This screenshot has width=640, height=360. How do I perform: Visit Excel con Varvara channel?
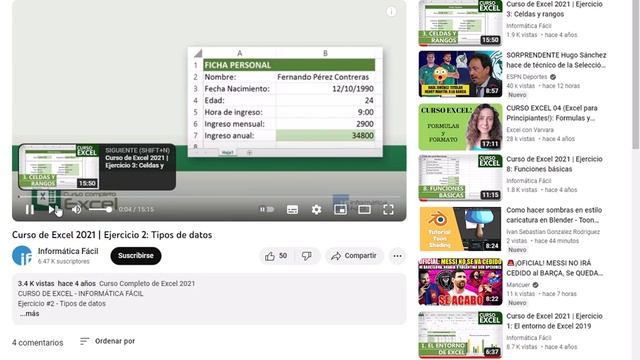point(530,130)
